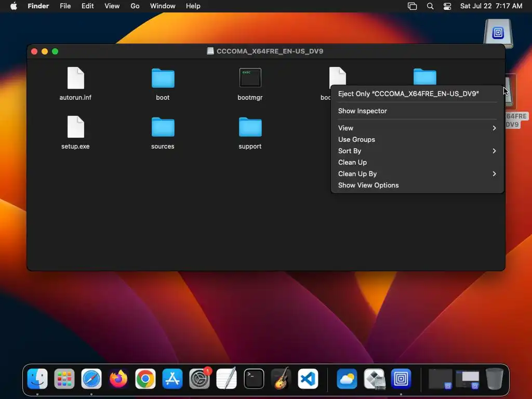Launch GarageBand from the Dock
The width and height of the screenshot is (532, 399).
[281, 378]
